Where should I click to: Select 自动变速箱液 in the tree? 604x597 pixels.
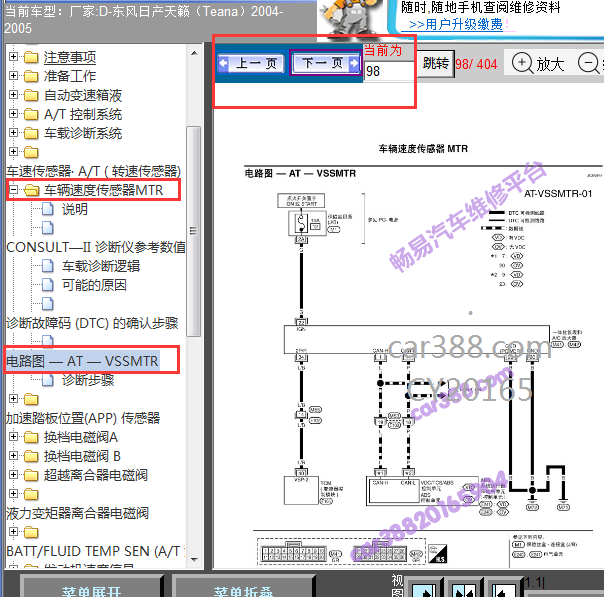(x=83, y=95)
